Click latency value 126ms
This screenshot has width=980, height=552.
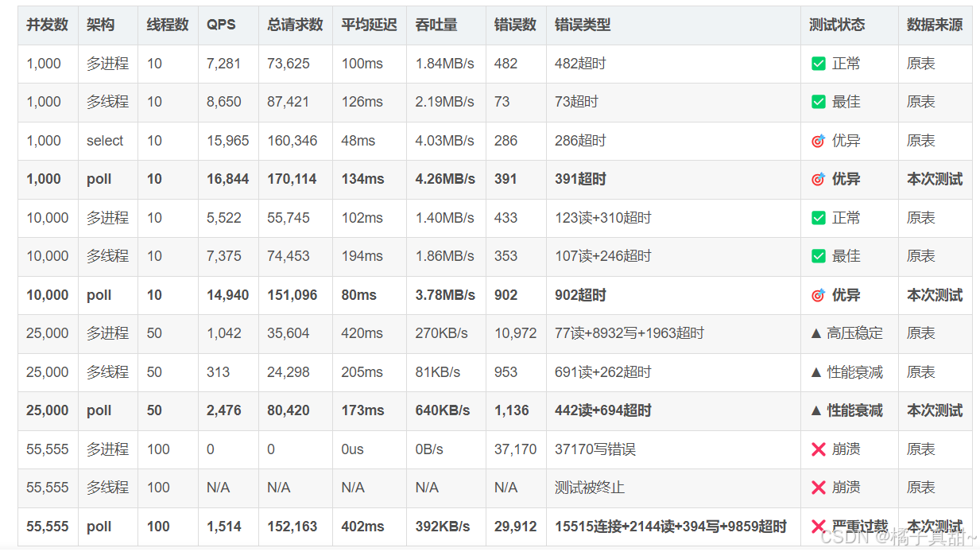point(362,102)
